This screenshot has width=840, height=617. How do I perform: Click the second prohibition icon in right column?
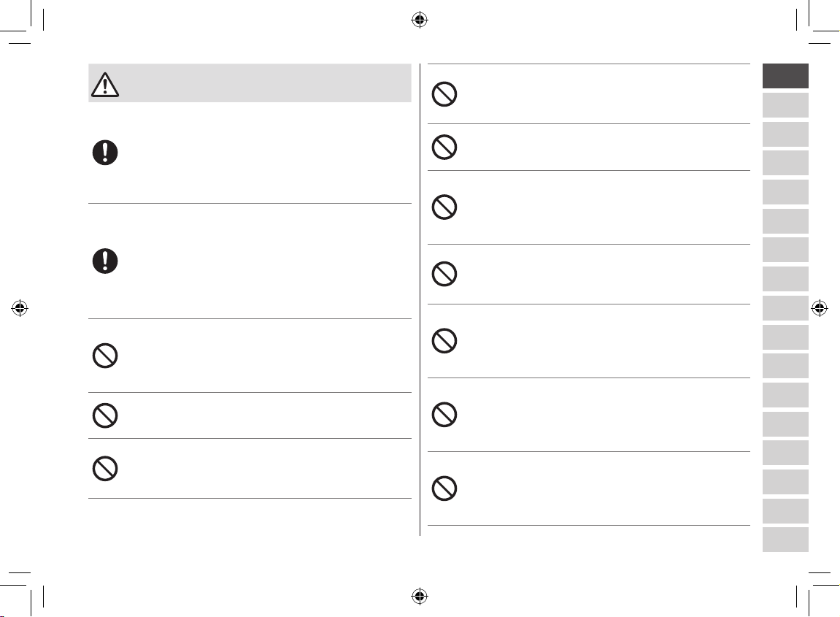pos(444,147)
